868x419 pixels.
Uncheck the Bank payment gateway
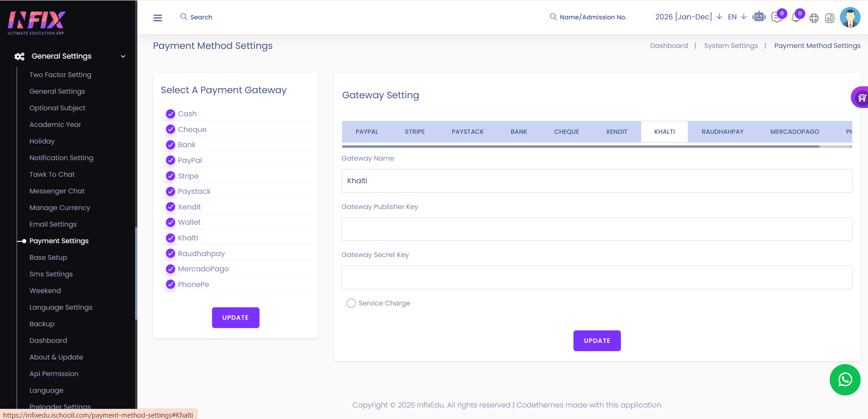pos(171,144)
